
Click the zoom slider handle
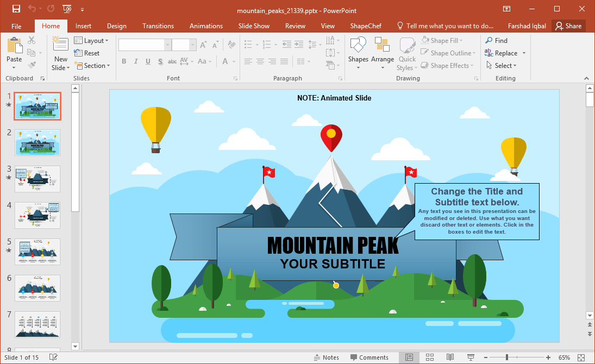pos(506,357)
